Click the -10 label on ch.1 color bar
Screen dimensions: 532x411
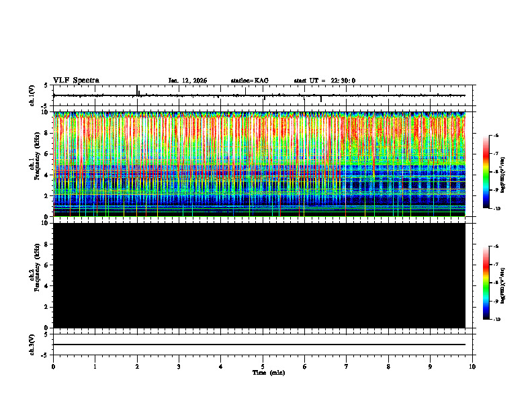tap(497, 208)
